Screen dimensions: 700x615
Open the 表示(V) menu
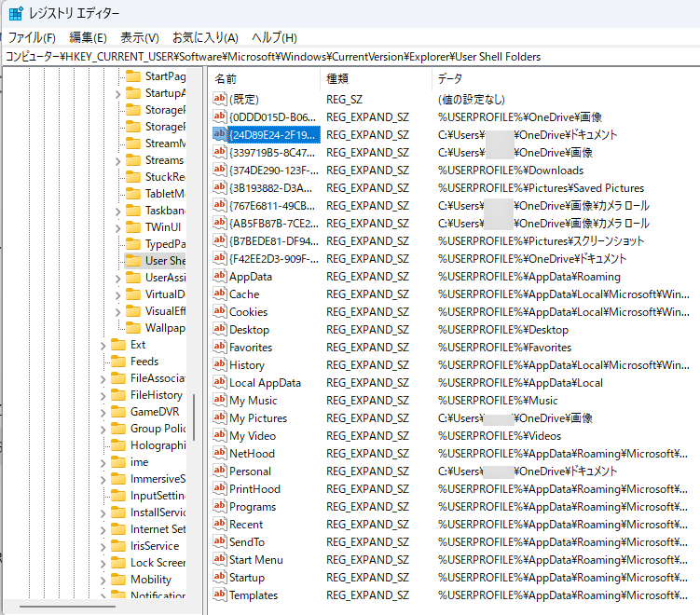(x=139, y=37)
